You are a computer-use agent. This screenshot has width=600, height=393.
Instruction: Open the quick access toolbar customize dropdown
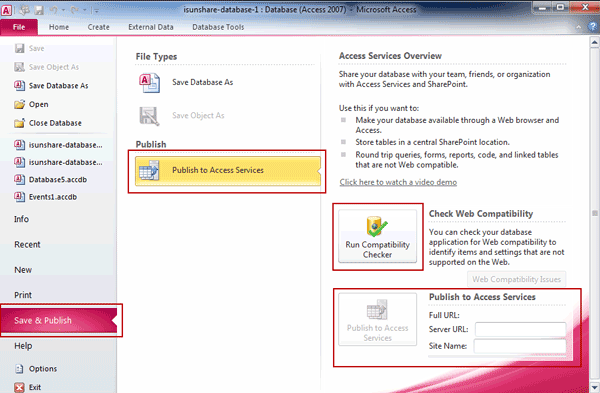pyautogui.click(x=96, y=11)
